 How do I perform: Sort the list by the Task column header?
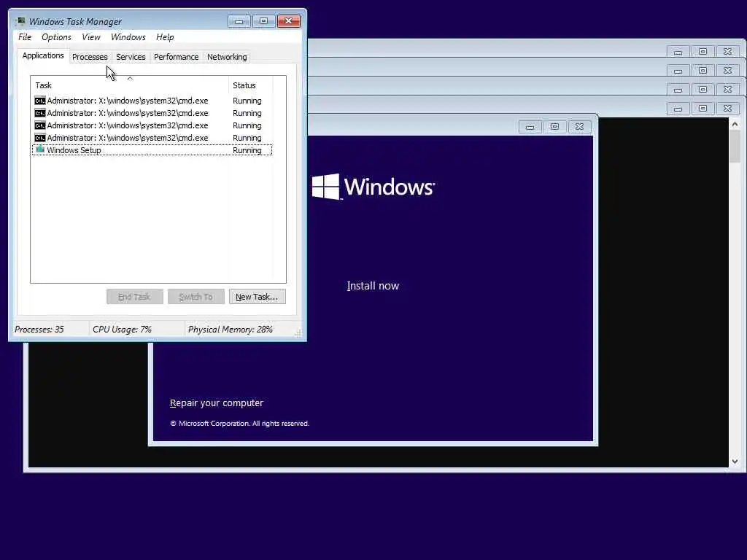[x=130, y=86]
